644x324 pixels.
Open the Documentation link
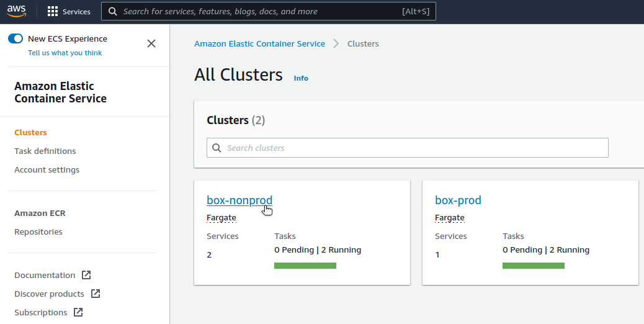45,275
